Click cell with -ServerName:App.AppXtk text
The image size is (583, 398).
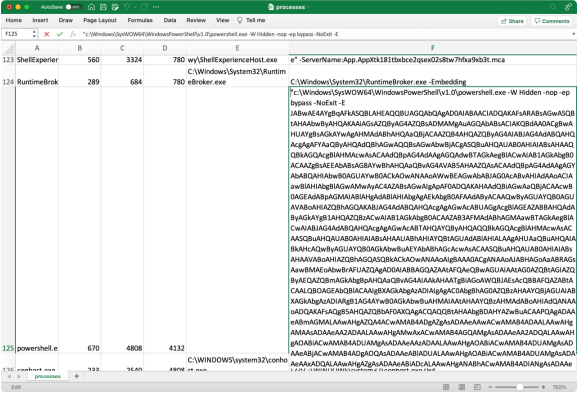pos(433,60)
